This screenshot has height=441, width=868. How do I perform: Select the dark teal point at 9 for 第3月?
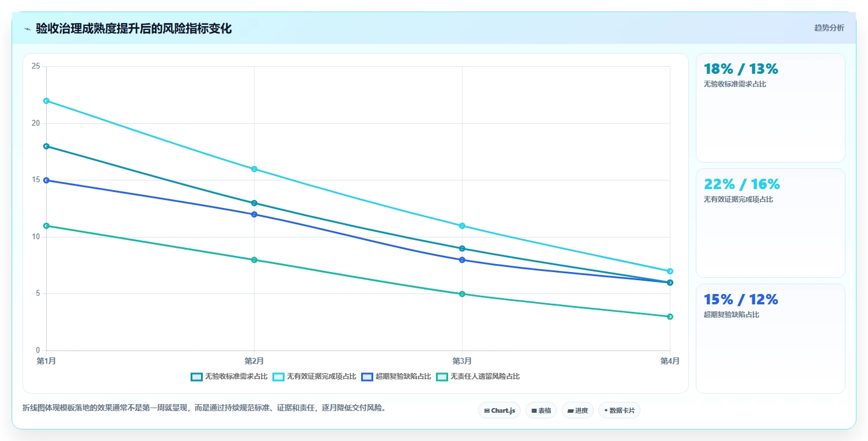(462, 248)
